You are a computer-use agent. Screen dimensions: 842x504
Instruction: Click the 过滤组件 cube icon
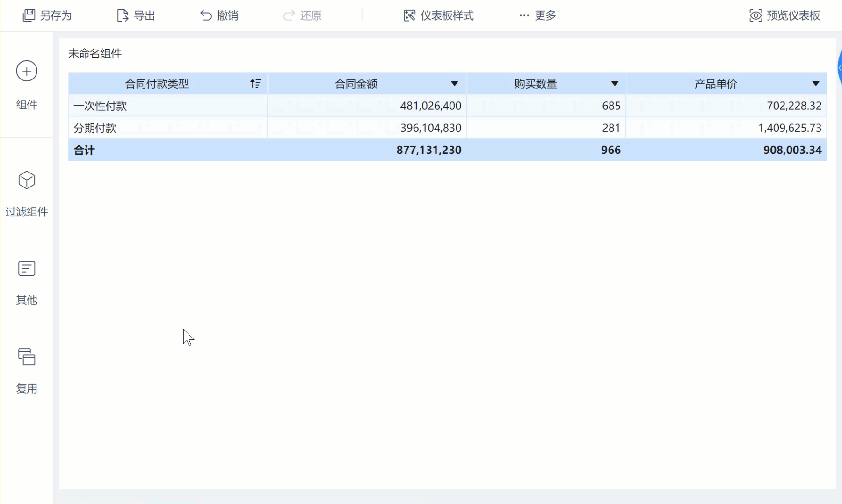pos(27,180)
